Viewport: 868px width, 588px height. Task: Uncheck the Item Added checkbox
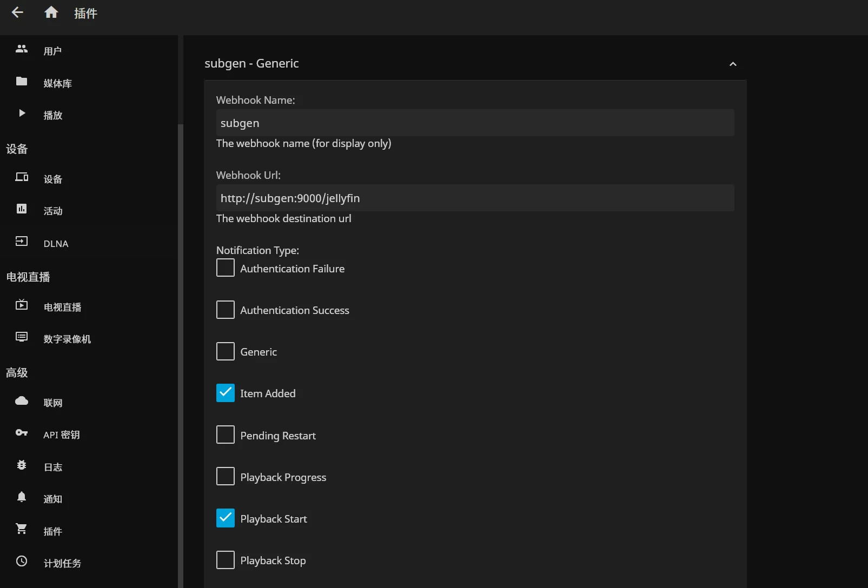point(226,393)
